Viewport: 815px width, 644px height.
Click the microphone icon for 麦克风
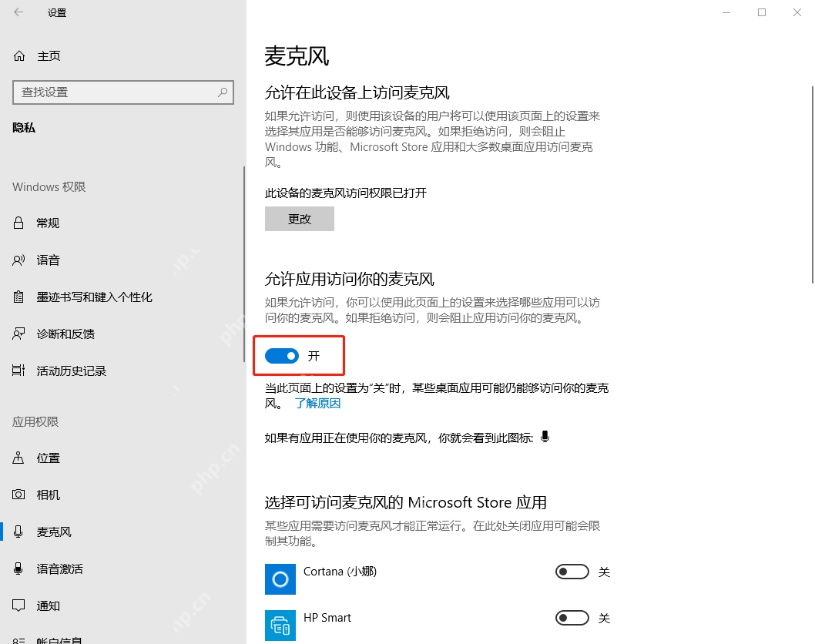(x=18, y=532)
